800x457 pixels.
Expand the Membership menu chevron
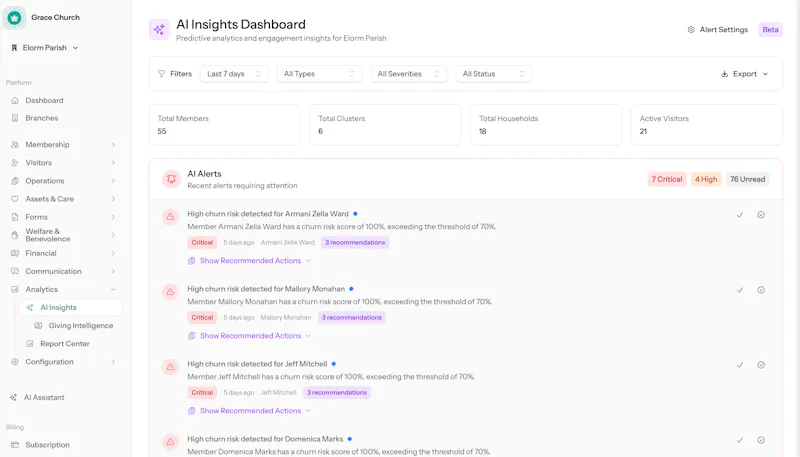pos(113,144)
